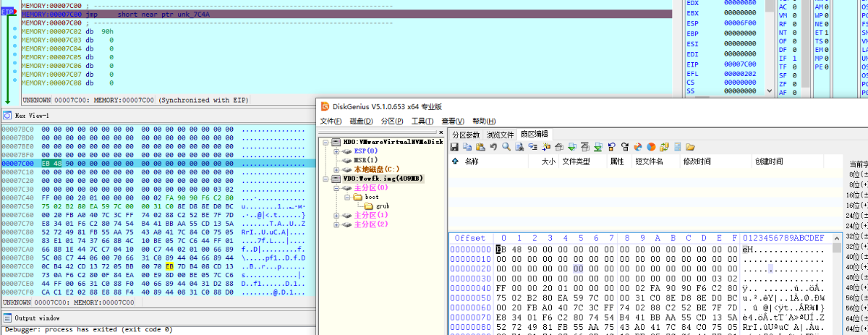Expand the 主分区(1) tree node
The image size is (868, 335).
pyautogui.click(x=336, y=216)
